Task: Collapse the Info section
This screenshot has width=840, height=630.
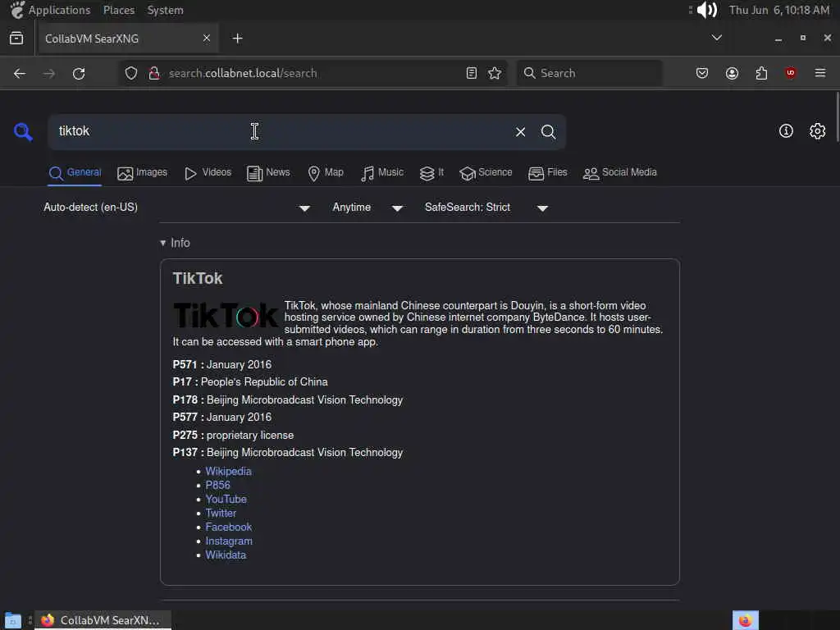Action: click(x=176, y=243)
